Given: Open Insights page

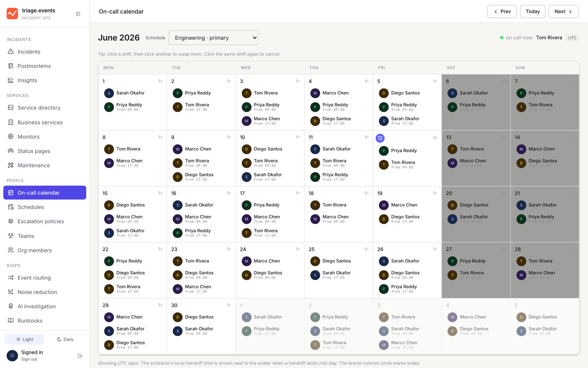Looking at the screenshot, I should [x=45, y=80].
